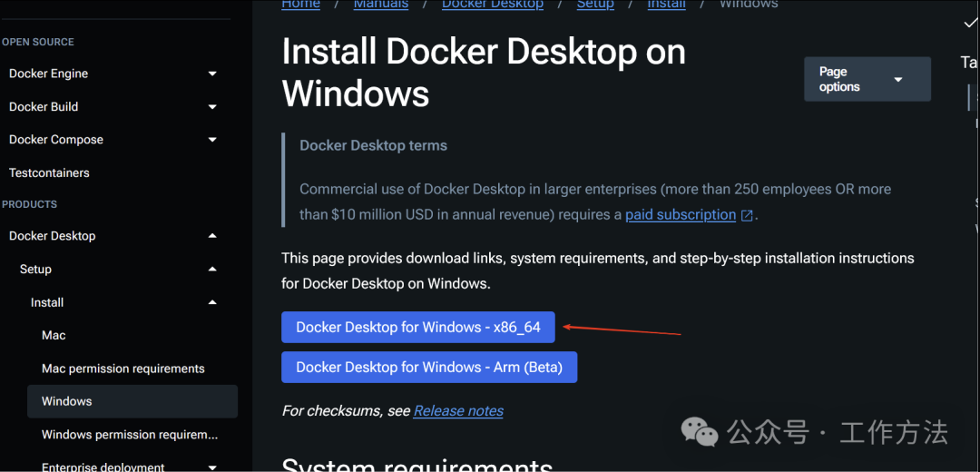Open Windows permission requirements page
Image resolution: width=980 pixels, height=472 pixels.
pos(130,435)
